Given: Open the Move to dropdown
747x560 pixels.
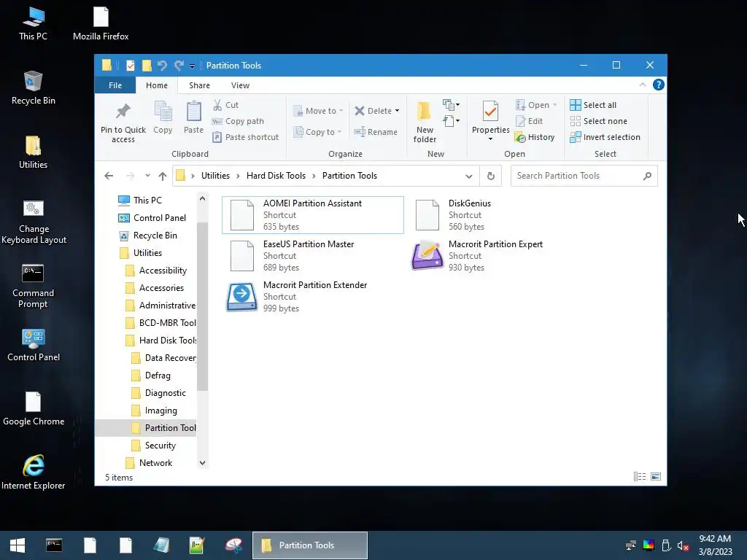Looking at the screenshot, I should coord(318,111).
